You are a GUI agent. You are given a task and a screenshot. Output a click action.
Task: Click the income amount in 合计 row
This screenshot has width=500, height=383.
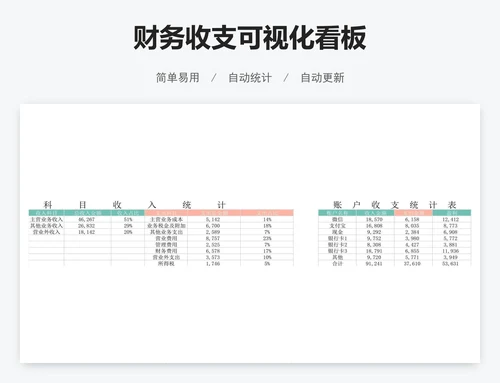[x=374, y=264]
